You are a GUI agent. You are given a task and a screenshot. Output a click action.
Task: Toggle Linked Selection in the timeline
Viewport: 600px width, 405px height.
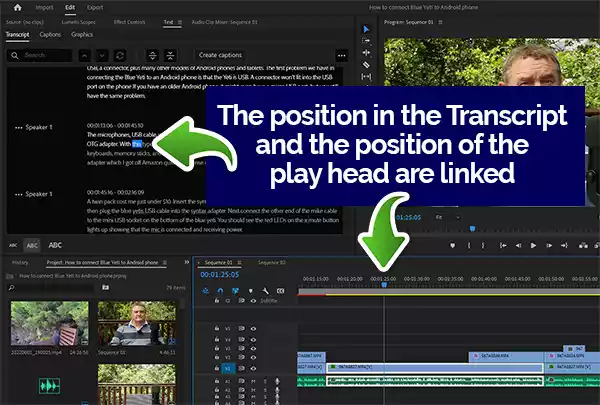tap(235, 291)
